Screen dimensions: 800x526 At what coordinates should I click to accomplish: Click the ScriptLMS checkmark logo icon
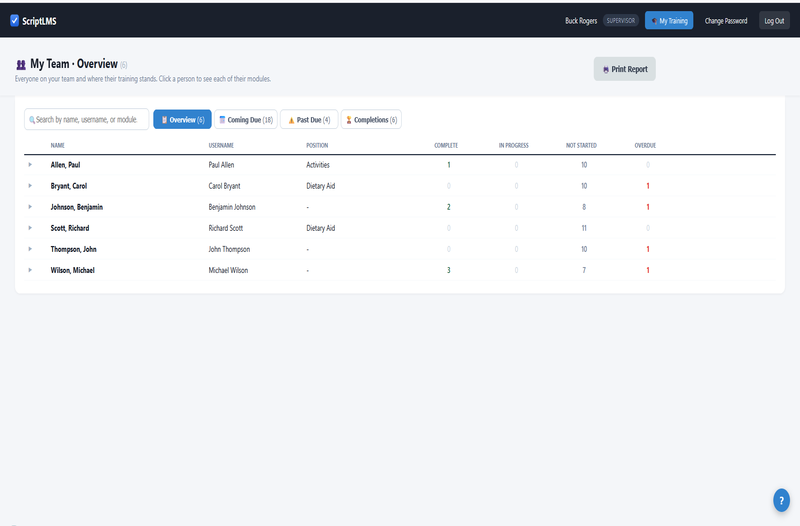[x=14, y=20]
